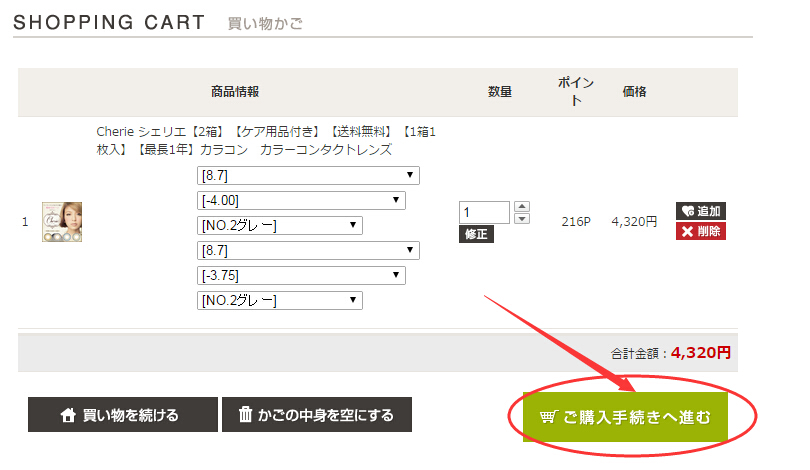
Task: Click the trash can icon to empty cart
Action: coord(245,415)
